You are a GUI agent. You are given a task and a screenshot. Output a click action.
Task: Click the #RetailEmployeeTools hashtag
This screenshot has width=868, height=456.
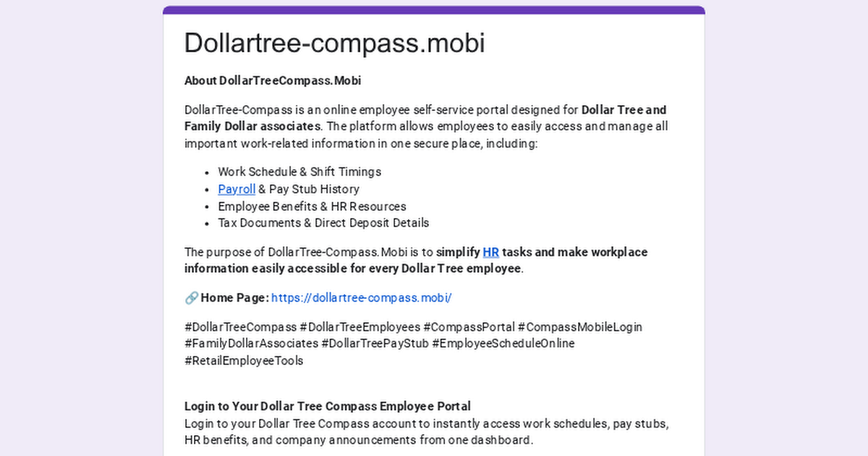(244, 360)
